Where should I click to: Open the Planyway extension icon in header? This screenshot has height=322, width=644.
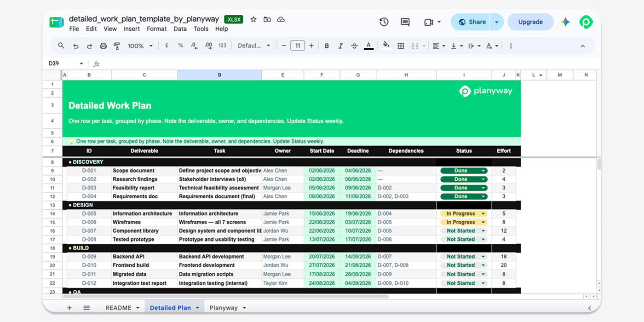[x=586, y=22]
